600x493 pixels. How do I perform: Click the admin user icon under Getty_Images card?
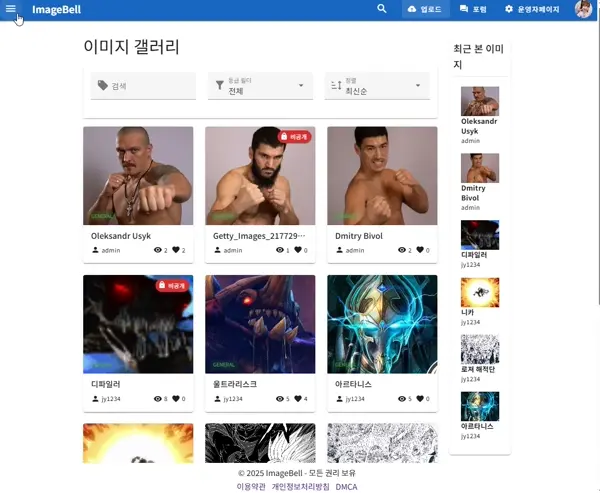pos(216,250)
